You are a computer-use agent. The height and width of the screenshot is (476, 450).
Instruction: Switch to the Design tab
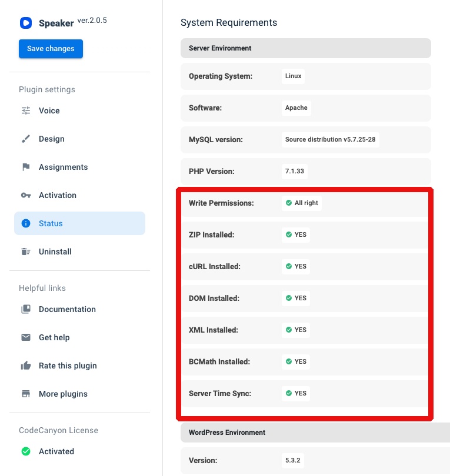52,139
